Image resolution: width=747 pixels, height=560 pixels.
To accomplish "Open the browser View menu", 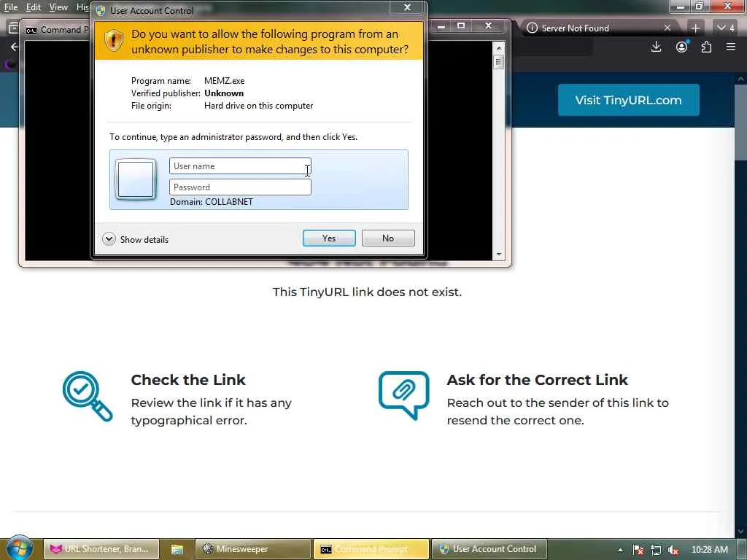I will tap(58, 7).
